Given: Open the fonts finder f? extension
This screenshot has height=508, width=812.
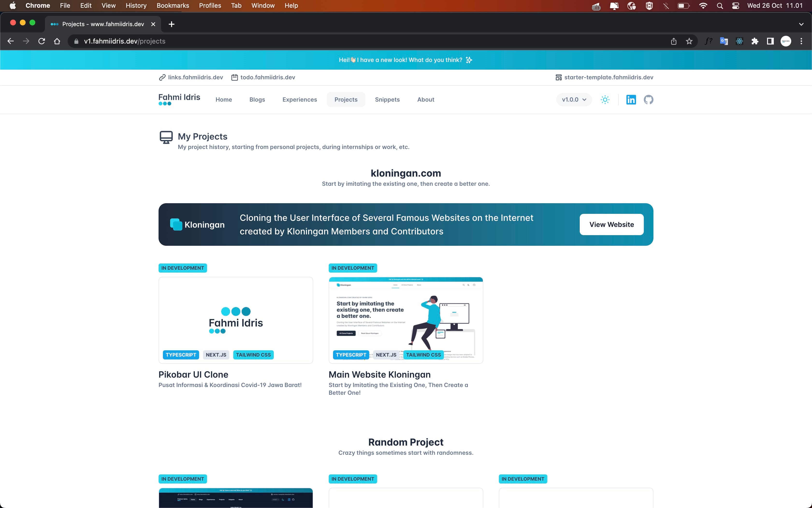Looking at the screenshot, I should pos(708,41).
